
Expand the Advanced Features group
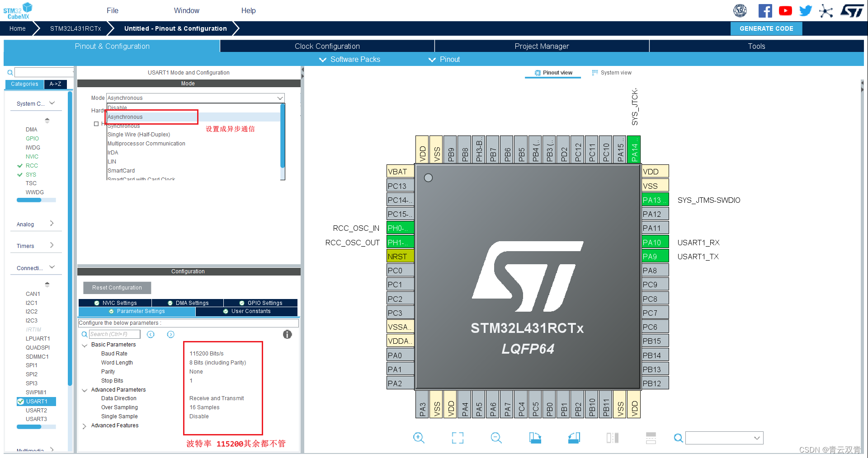tap(85, 426)
